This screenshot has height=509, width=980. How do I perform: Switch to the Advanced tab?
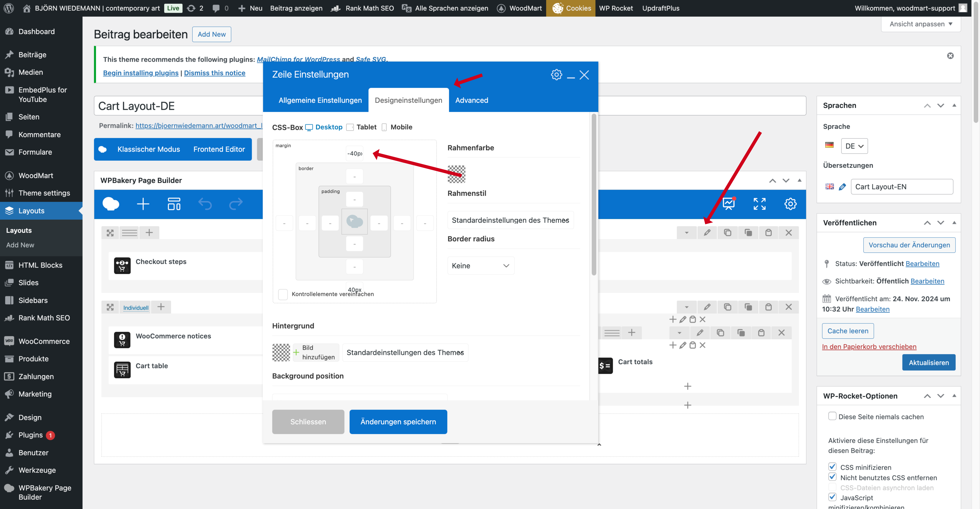(x=472, y=100)
